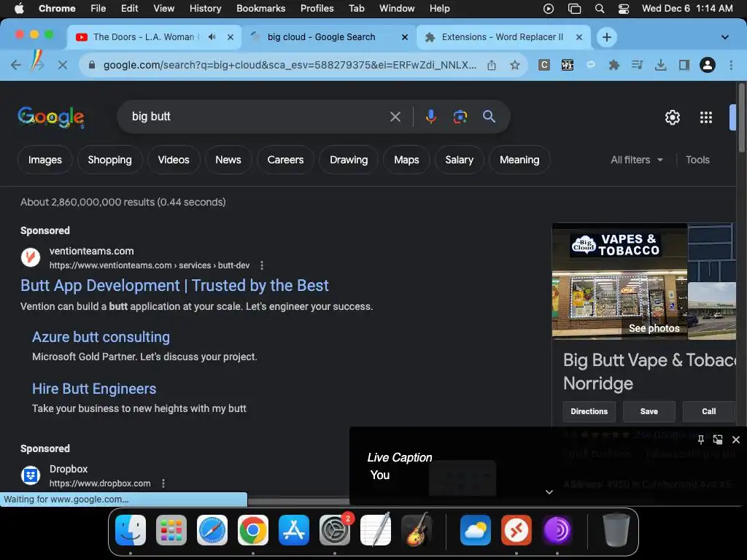Close the Live Caption window

(735, 440)
